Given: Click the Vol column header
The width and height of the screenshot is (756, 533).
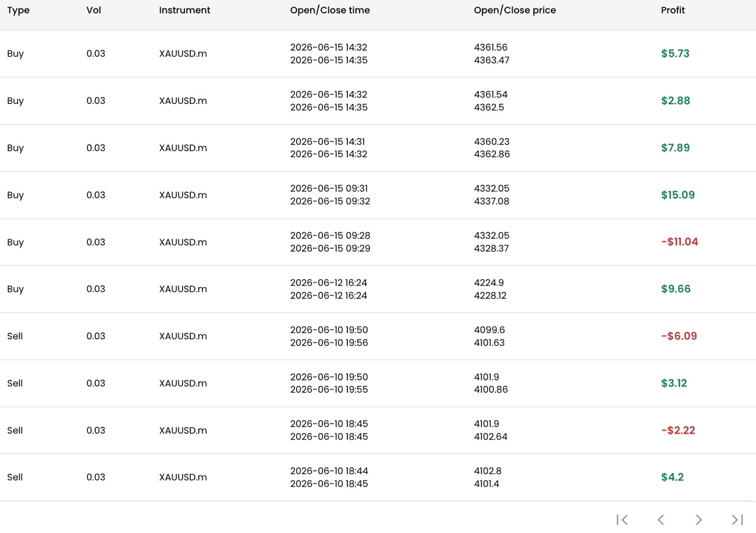Looking at the screenshot, I should 93,10.
